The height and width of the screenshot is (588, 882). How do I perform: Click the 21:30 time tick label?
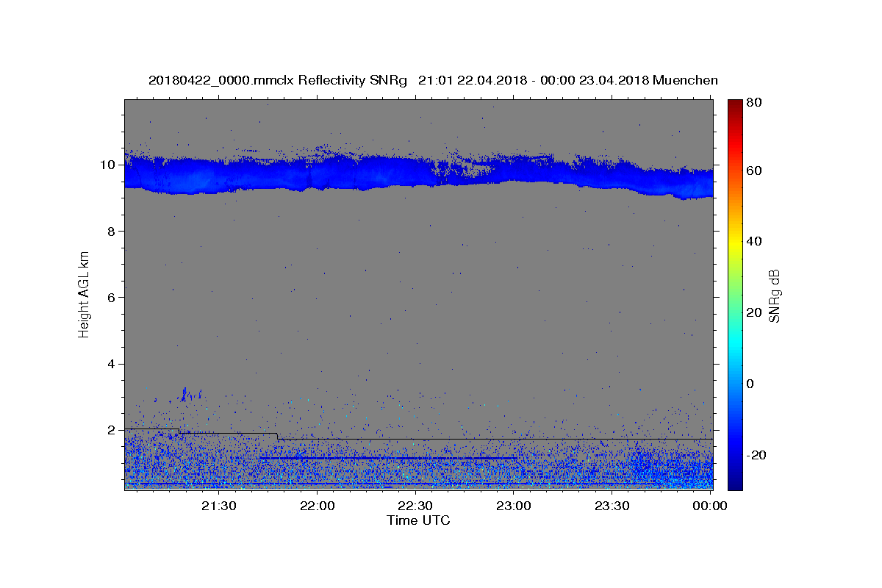[x=219, y=506]
